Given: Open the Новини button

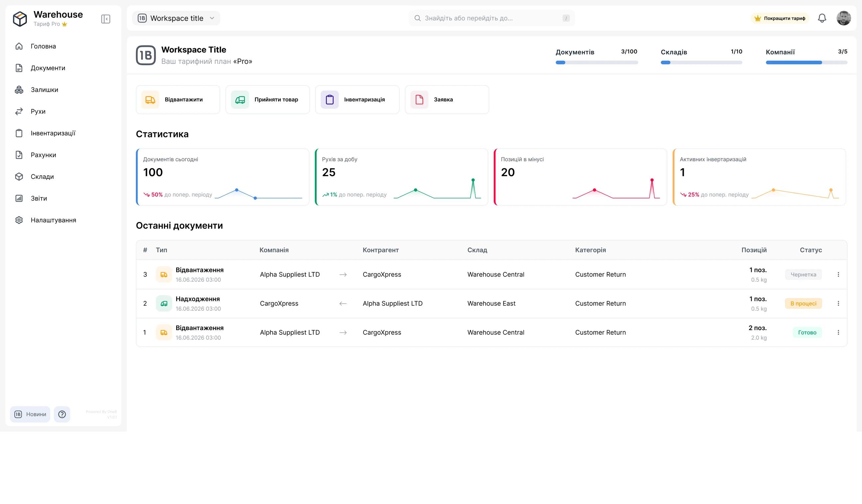Looking at the screenshot, I should pos(30,414).
